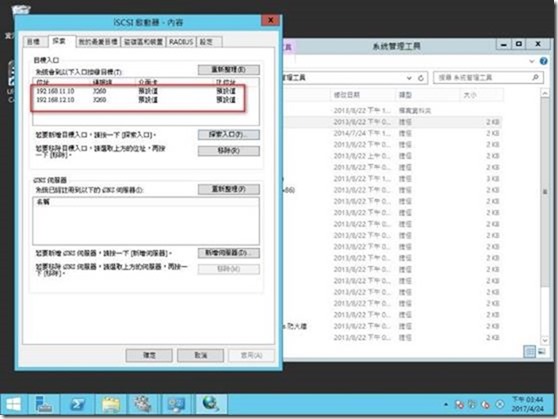Open the taskbar clock showing 2017/4/24
Viewport: 558px width, 419px height.
(x=527, y=404)
